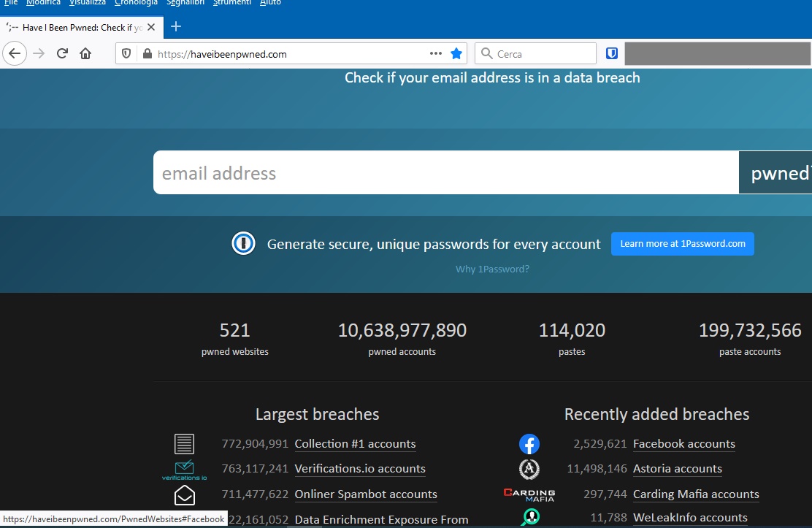Open the browser home page

(x=85, y=53)
